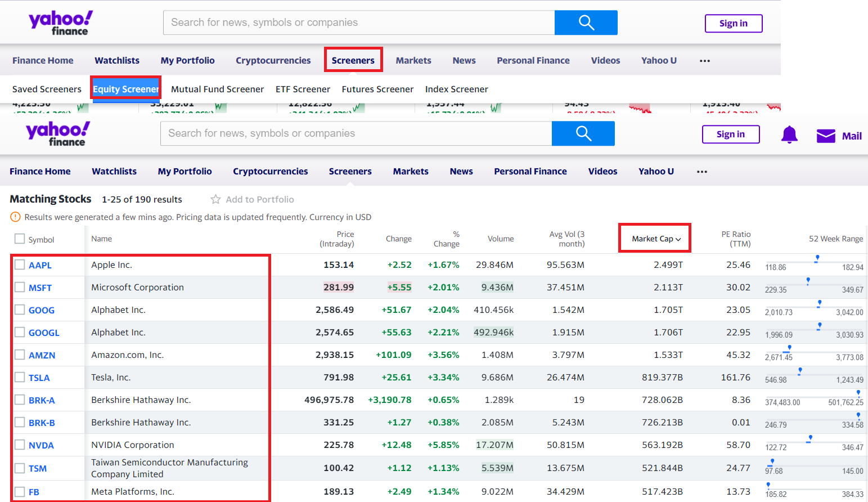Click the lower blue search magnifier button
Image resolution: width=868 pixels, height=502 pixels.
point(583,133)
